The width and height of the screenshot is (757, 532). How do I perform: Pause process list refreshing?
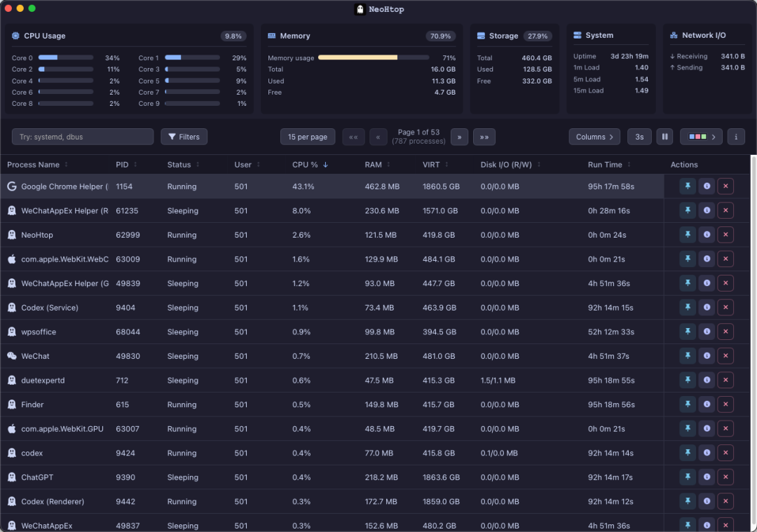pos(664,137)
